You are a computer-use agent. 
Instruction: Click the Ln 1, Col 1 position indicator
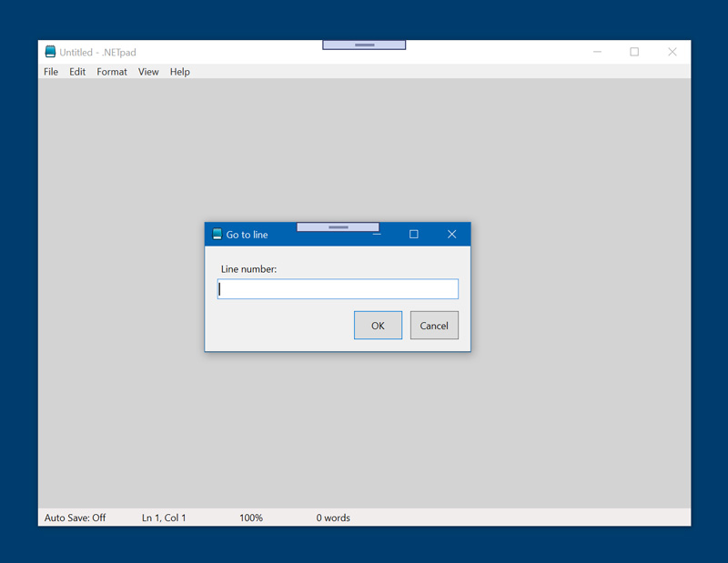164,518
